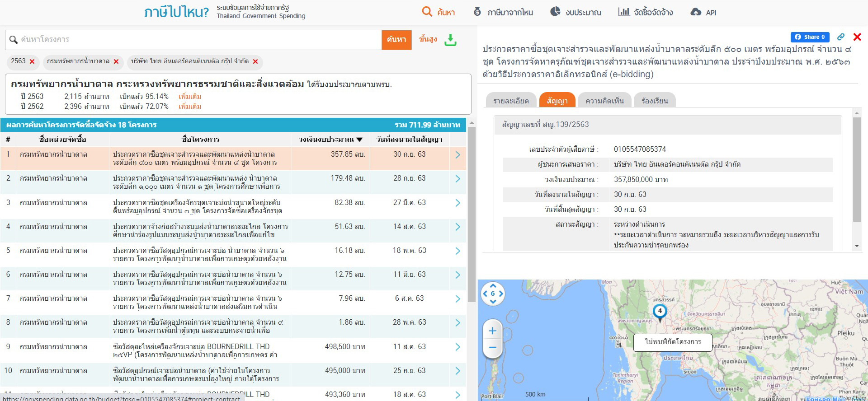Expand row 2 project details arrow
This screenshot has height=401, width=868.
tap(458, 178)
